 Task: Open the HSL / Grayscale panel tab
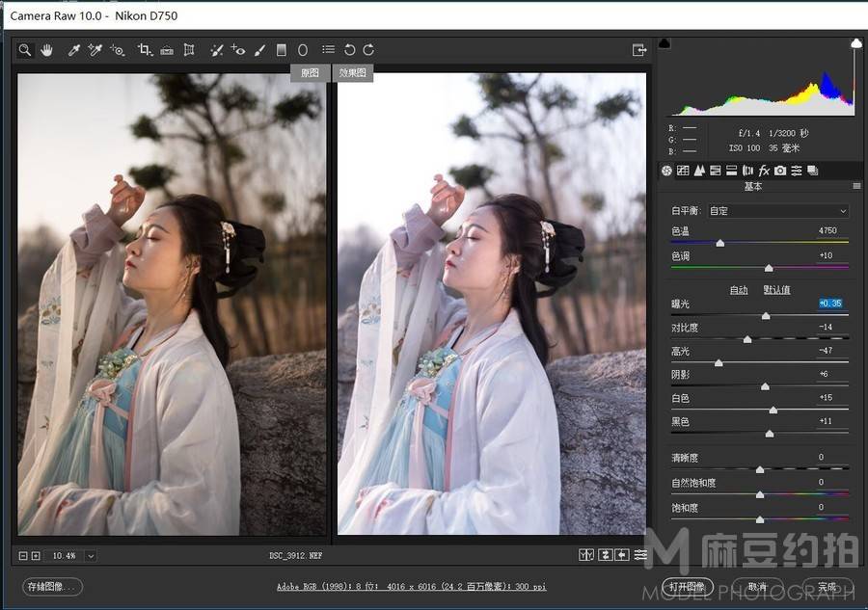coord(716,171)
